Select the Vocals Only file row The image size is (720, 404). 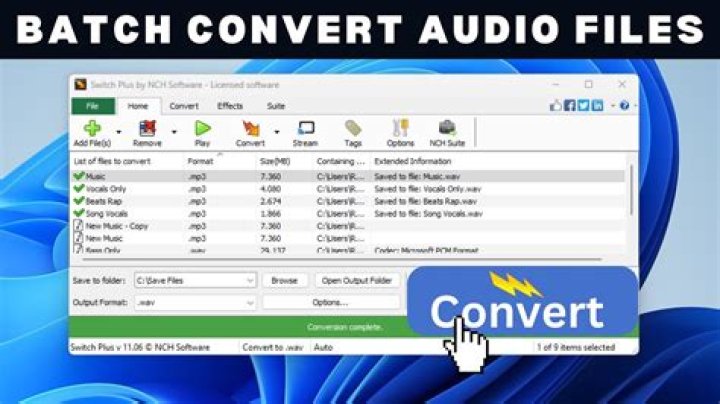(348, 189)
